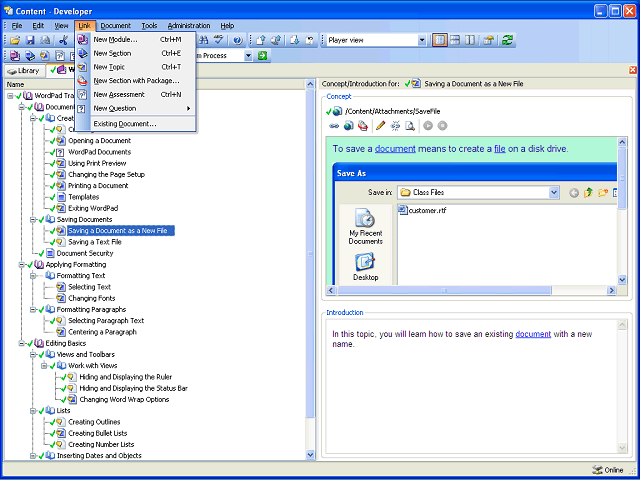This screenshot has width=640, height=480.
Task: Choose New Module from Link menu
Action: point(136,40)
